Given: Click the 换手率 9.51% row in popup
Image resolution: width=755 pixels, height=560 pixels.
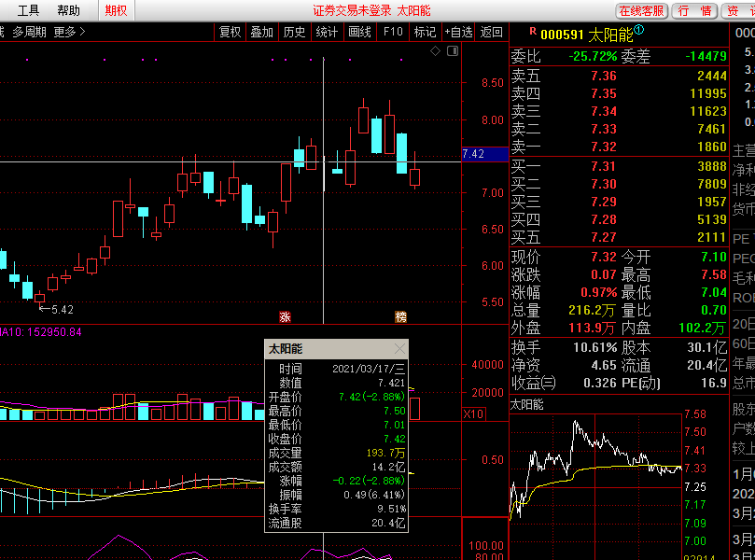Looking at the screenshot, I should pos(337,509).
